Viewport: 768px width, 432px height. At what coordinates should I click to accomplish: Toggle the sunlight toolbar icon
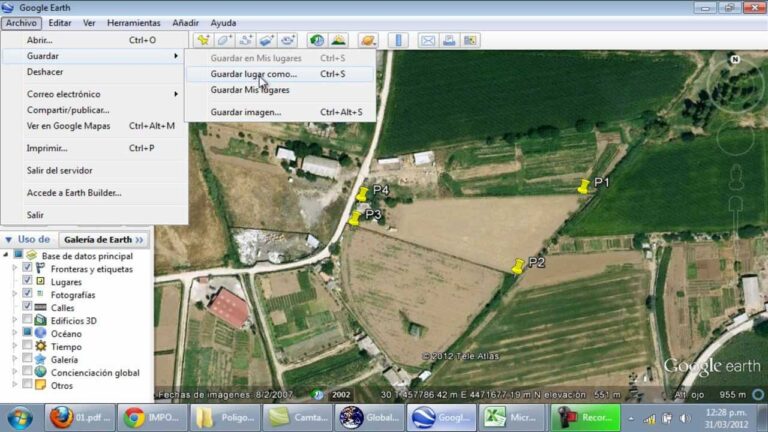[x=338, y=40]
